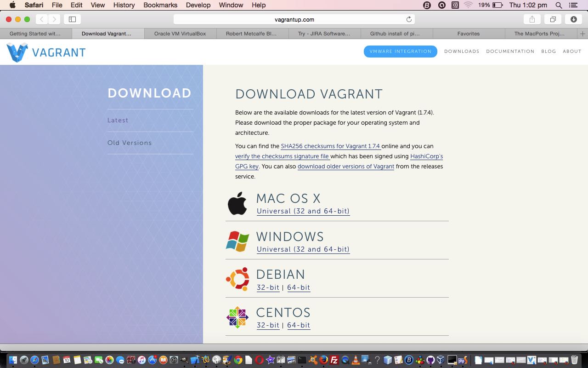Go back with the Safari back arrow
This screenshot has width=588, height=368.
42,19
